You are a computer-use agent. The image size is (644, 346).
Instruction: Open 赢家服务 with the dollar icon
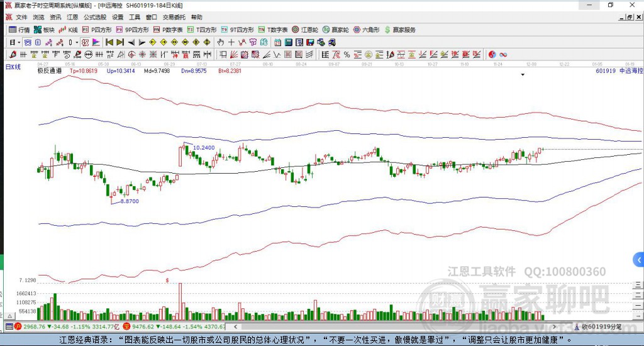point(400,30)
